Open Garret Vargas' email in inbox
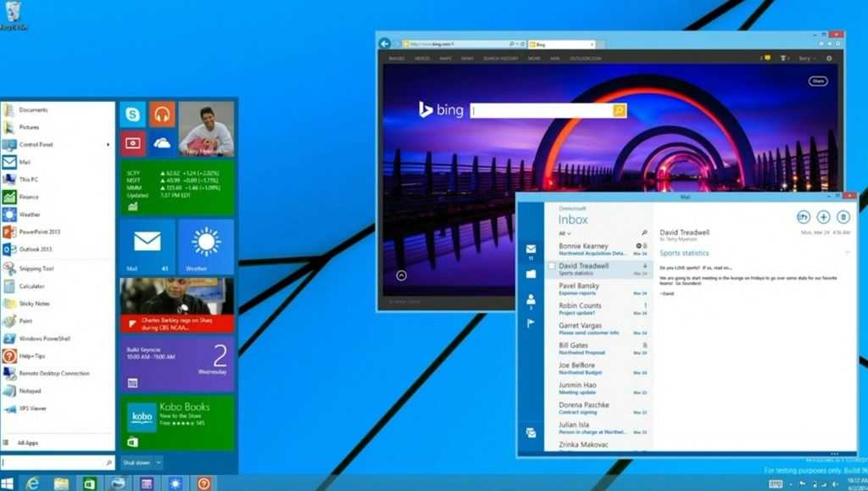 point(598,329)
